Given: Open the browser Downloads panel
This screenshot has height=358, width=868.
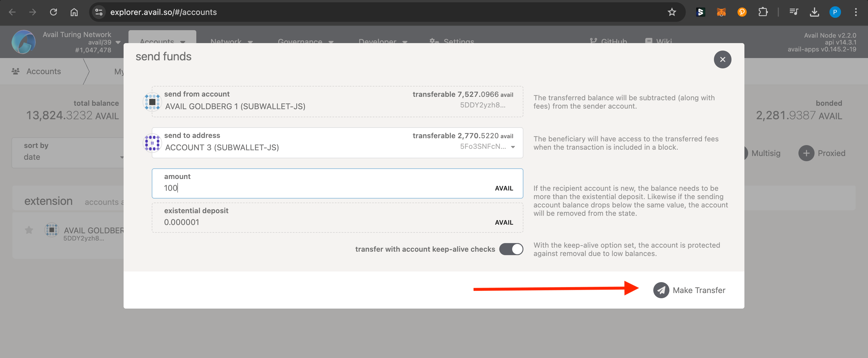Looking at the screenshot, I should [x=815, y=12].
